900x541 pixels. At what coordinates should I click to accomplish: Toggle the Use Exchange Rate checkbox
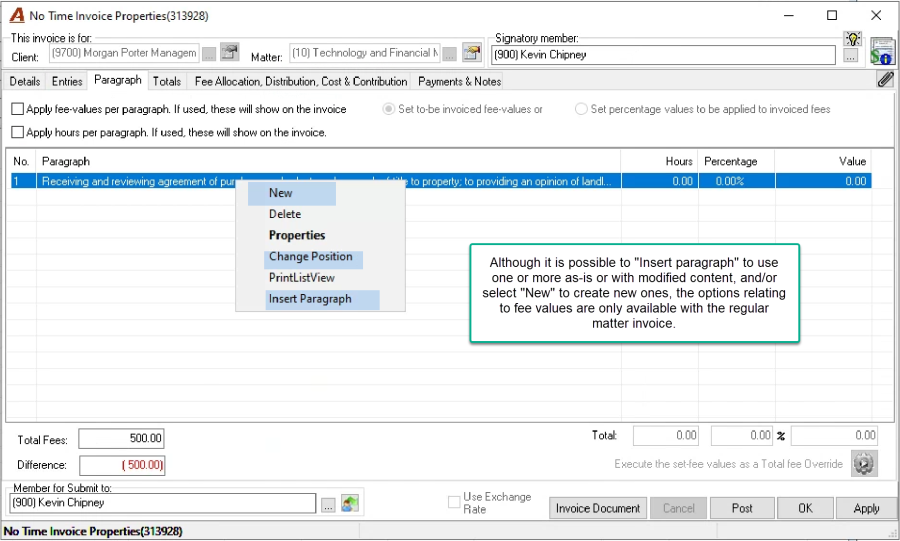[454, 502]
